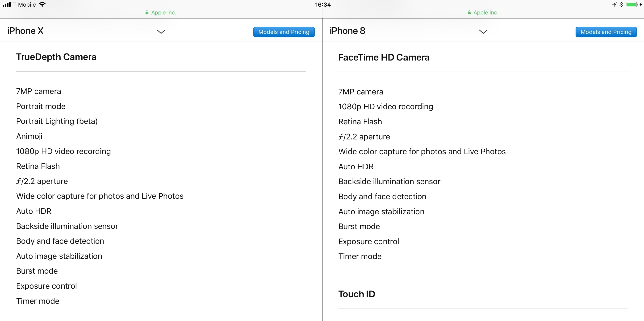
Task: Tap the right pane green lock icon
Action: (469, 12)
